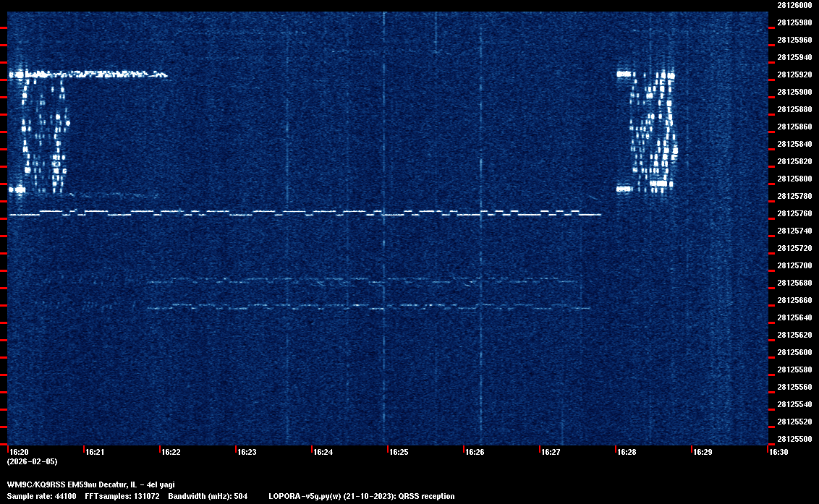Click the Sample rate: 44100 text
819x504 pixels.
point(41,496)
